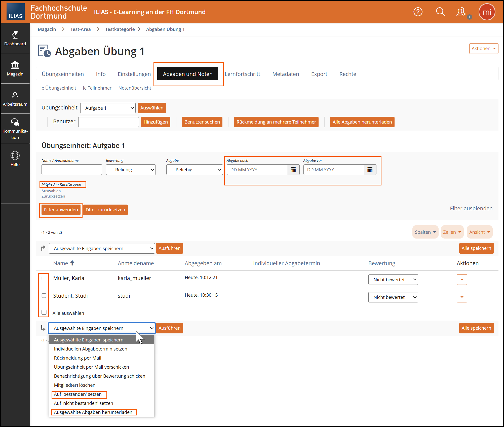
Task: Open calendar picker for Abgabe vor
Action: coord(370,170)
